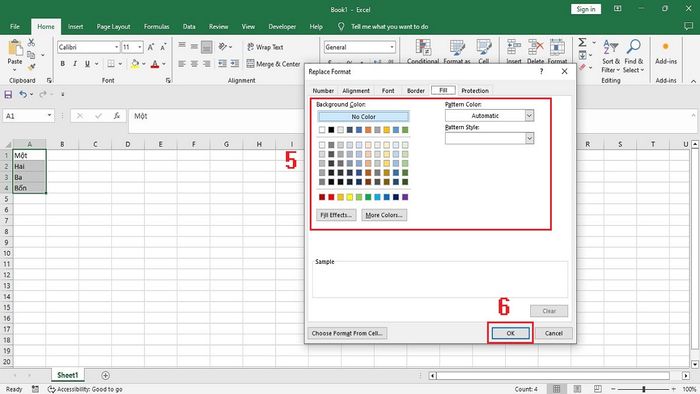
Task: Click Cancel in Replace Format dialog
Action: [554, 333]
